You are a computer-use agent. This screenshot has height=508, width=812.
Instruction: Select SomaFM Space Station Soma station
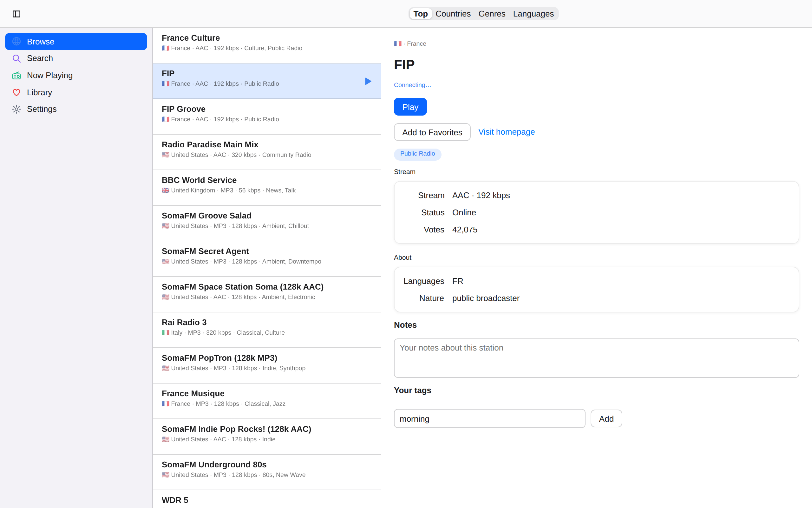coord(267,295)
